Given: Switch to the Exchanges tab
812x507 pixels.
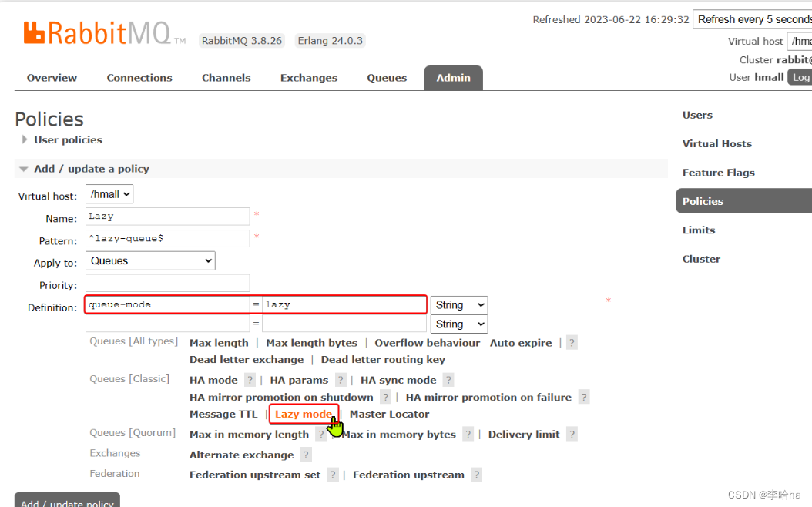Looking at the screenshot, I should pyautogui.click(x=309, y=78).
